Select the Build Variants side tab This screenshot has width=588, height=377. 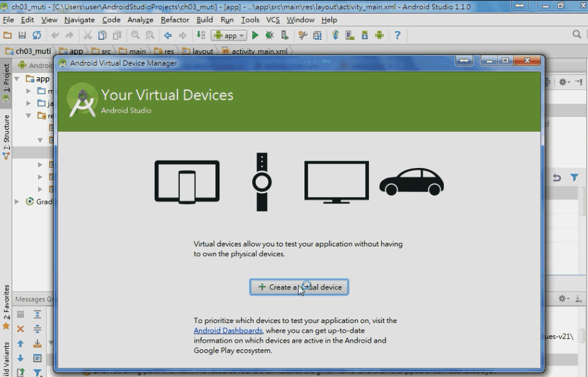click(x=6, y=359)
